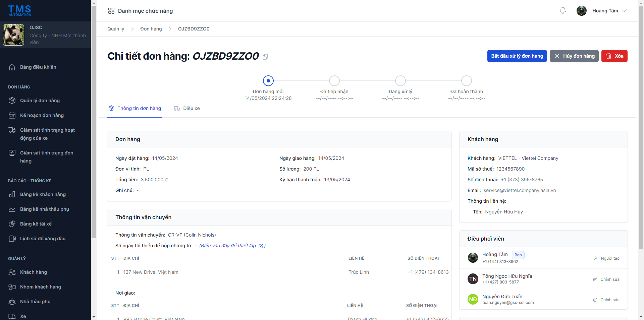Image resolution: width=644 pixels, height=320 pixels.
Task: Expand the Hoàng Tâm user dropdown
Action: pos(624,11)
